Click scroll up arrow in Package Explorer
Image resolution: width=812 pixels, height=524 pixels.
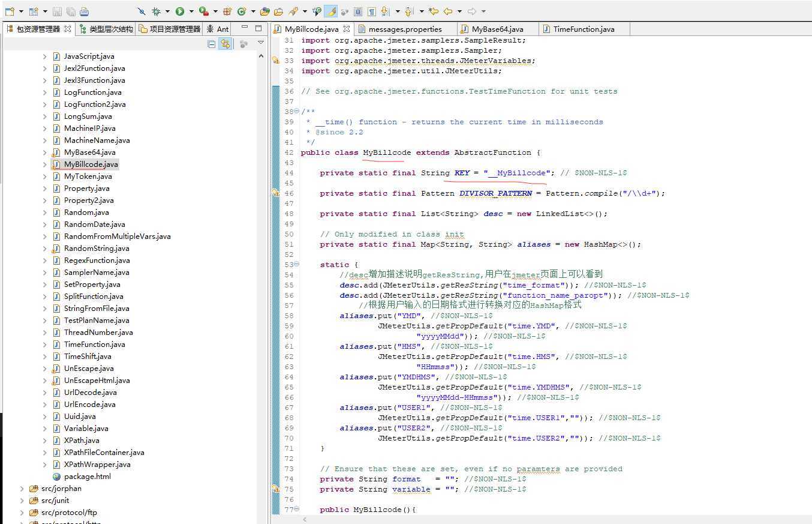tap(261, 56)
